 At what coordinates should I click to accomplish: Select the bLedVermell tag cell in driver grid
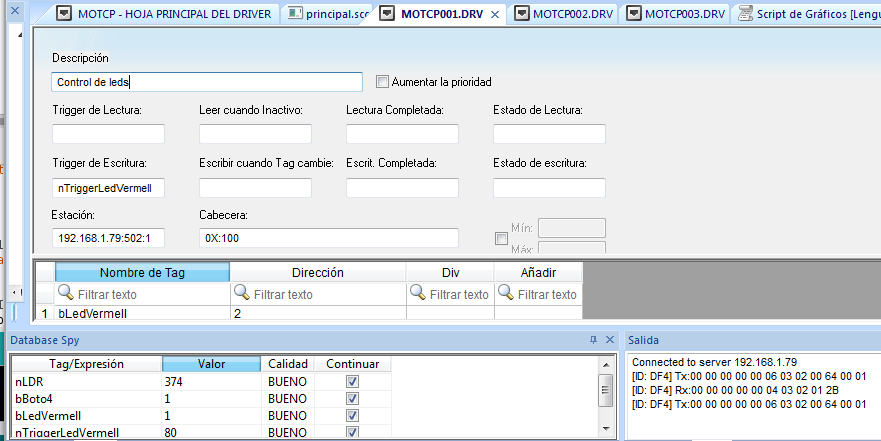point(142,313)
